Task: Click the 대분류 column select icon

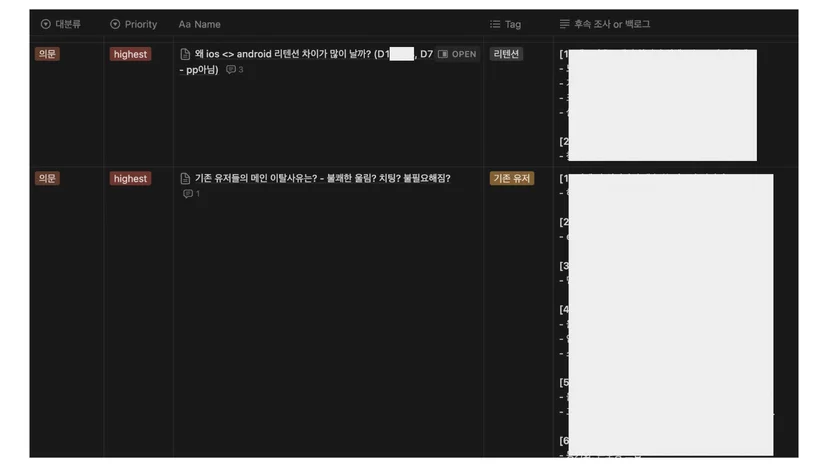Action: click(x=45, y=24)
